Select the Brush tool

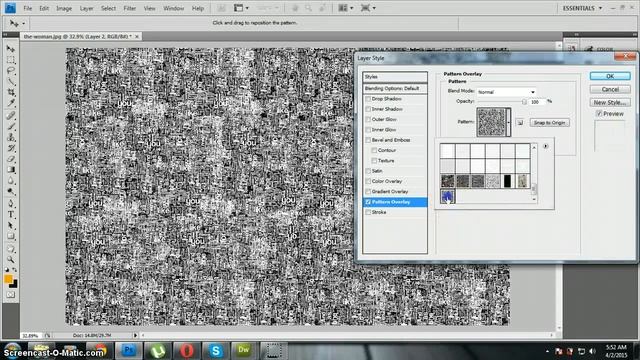point(11,127)
